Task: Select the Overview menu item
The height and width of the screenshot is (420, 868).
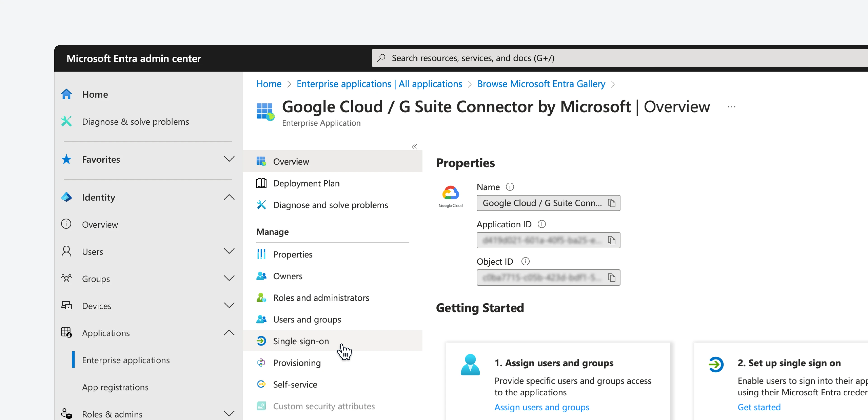Action: (332, 161)
